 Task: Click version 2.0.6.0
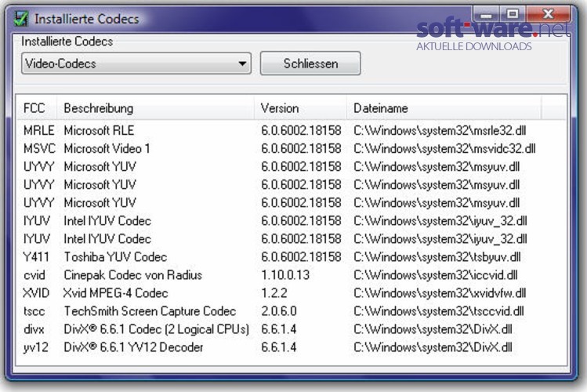click(279, 311)
